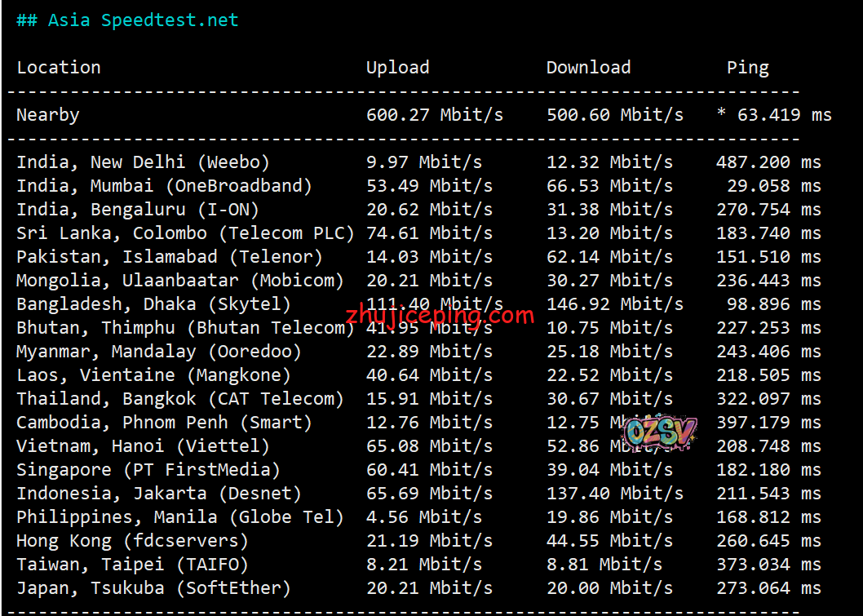Viewport: 863px width, 616px height.
Task: Select the Hong Kong (fdcservers) row
Action: [x=132, y=541]
